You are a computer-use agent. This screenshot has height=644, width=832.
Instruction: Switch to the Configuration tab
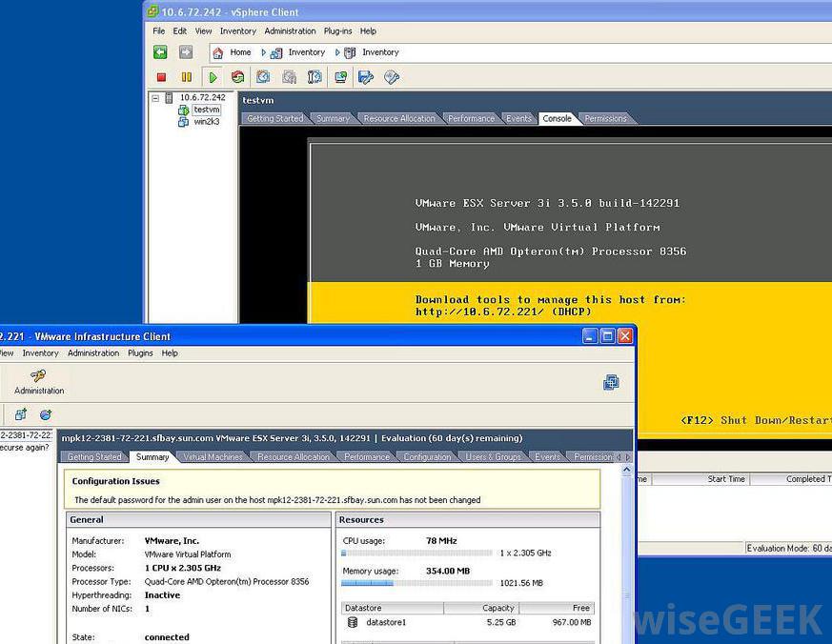click(427, 457)
